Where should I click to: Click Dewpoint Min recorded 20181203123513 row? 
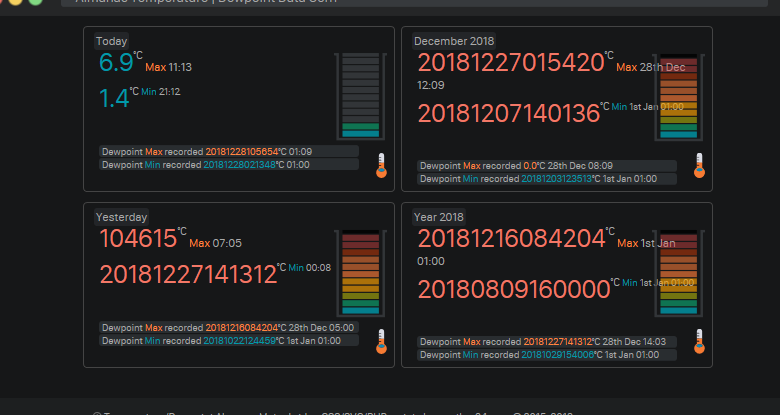coord(547,179)
